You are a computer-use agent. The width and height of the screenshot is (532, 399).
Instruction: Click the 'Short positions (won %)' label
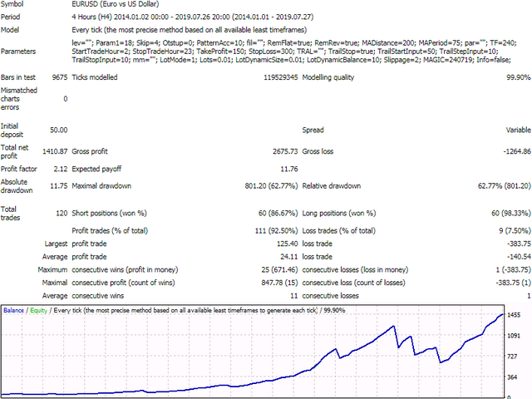tap(109, 214)
